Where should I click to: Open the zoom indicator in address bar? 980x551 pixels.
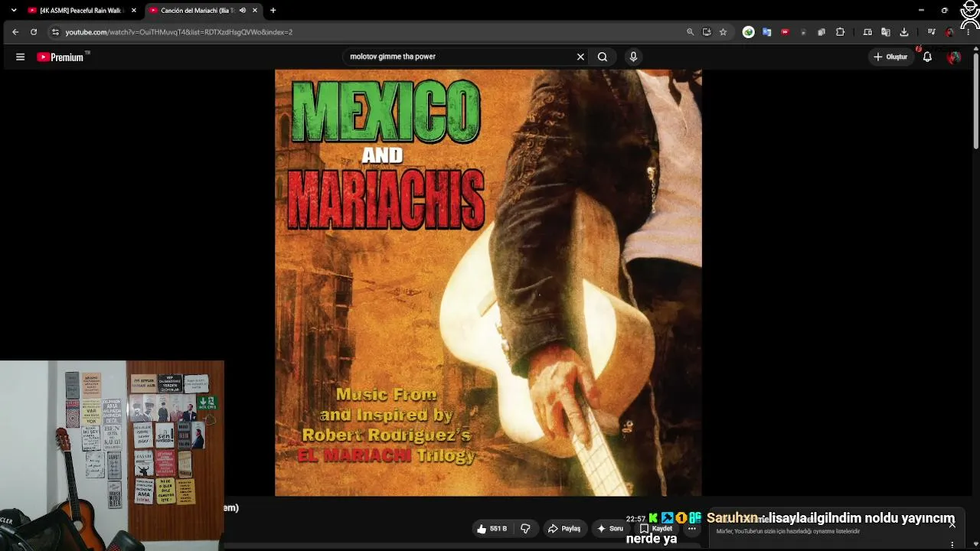pyautogui.click(x=690, y=32)
